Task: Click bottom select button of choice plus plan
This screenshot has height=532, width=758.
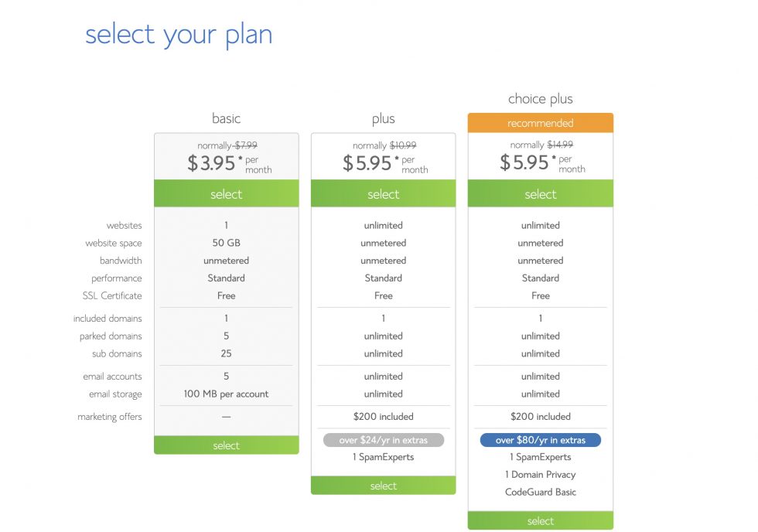Action: (x=541, y=521)
